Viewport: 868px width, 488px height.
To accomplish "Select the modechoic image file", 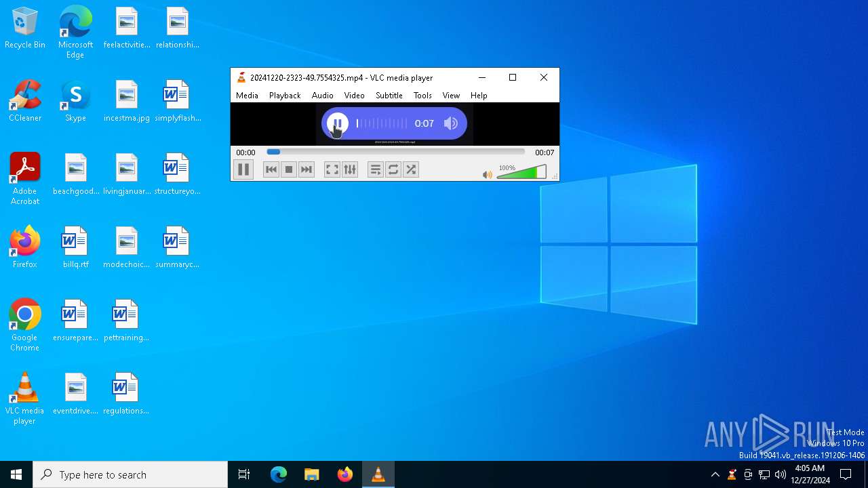I will point(126,247).
